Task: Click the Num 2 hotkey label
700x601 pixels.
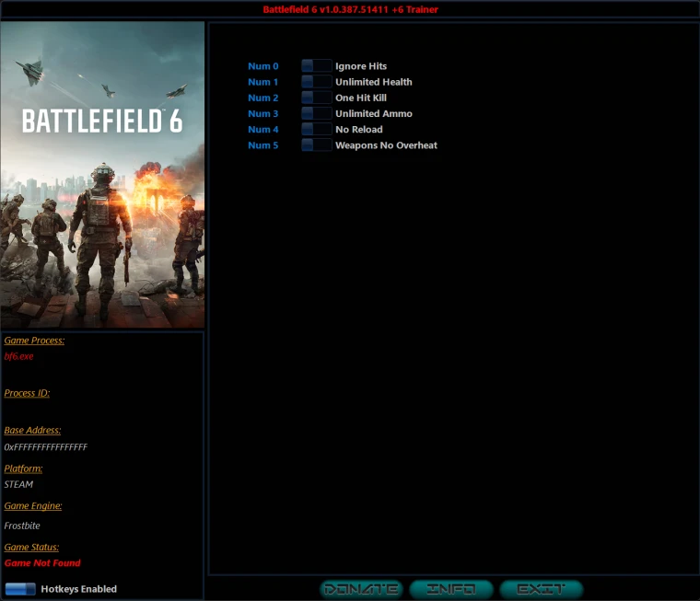Action: tap(262, 98)
